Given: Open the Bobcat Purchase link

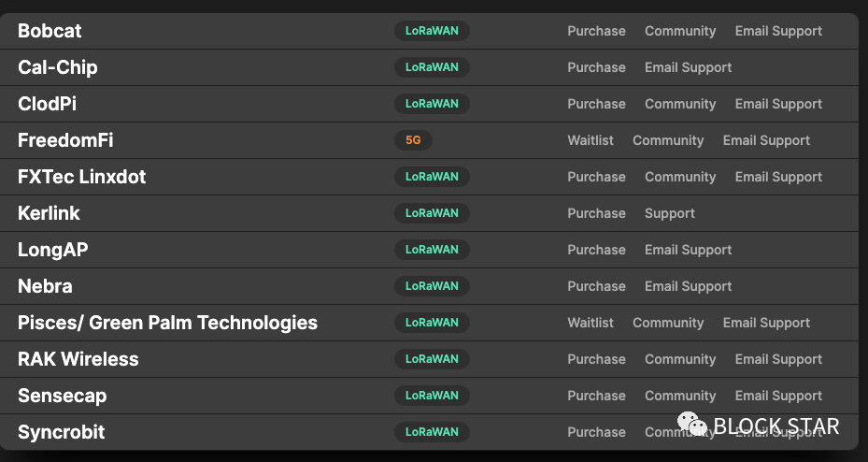Looking at the screenshot, I should (x=596, y=31).
